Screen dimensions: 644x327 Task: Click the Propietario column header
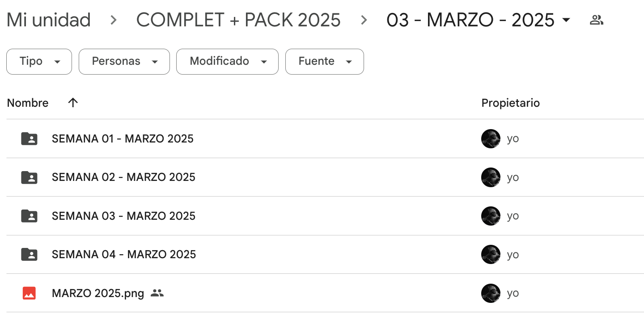(x=510, y=103)
